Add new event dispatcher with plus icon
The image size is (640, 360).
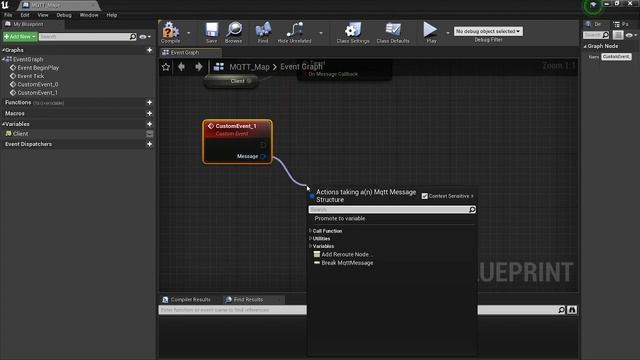pos(149,144)
